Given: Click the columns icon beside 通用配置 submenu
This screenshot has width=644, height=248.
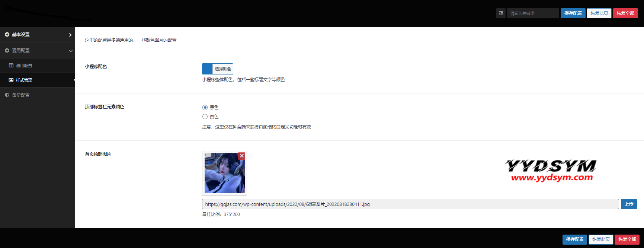Looking at the screenshot, I should click(x=11, y=66).
